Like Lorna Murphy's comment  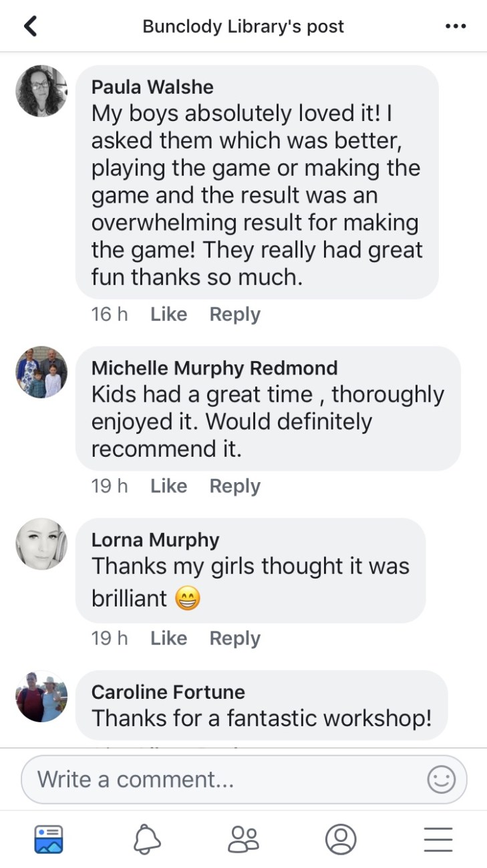pos(168,639)
